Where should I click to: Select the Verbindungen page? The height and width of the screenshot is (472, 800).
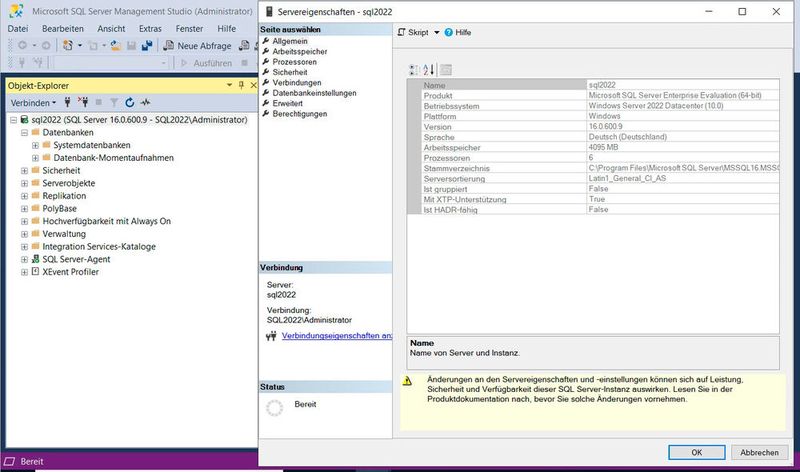297,83
